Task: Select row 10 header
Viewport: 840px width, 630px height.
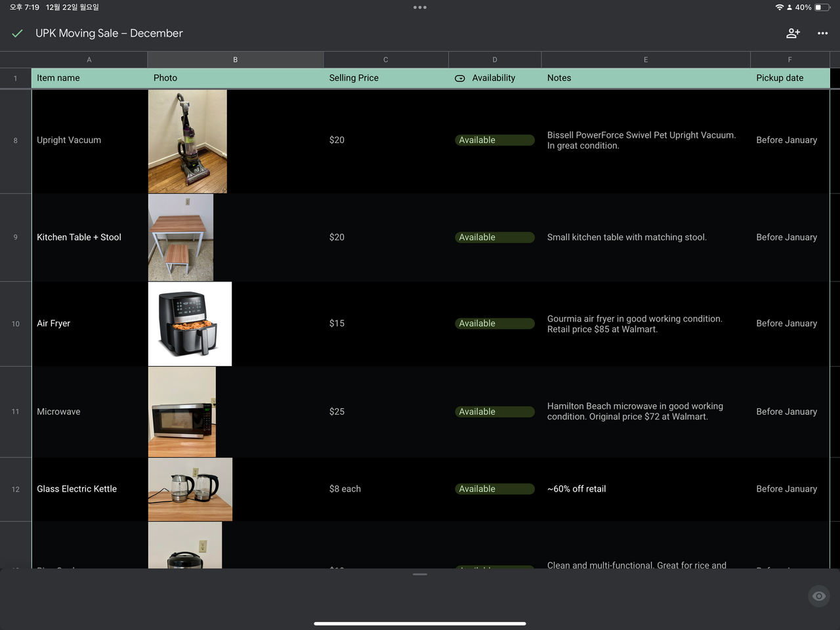Action: (16, 324)
